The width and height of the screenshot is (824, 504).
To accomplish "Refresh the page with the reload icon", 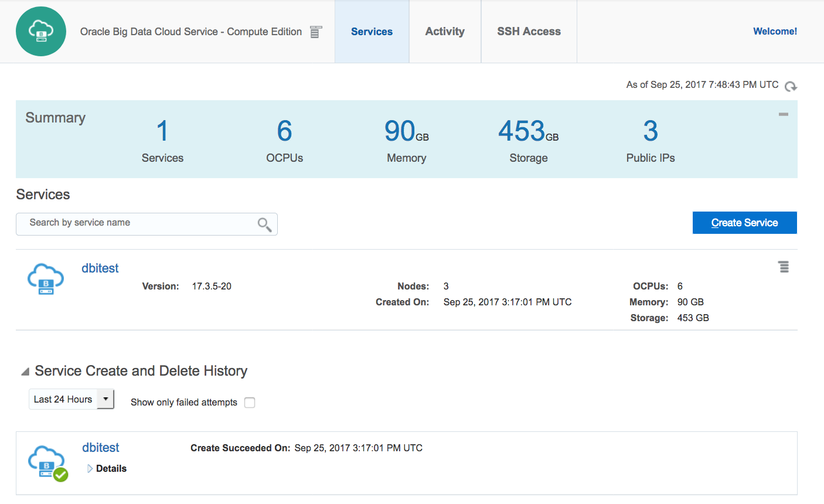I will tap(791, 86).
